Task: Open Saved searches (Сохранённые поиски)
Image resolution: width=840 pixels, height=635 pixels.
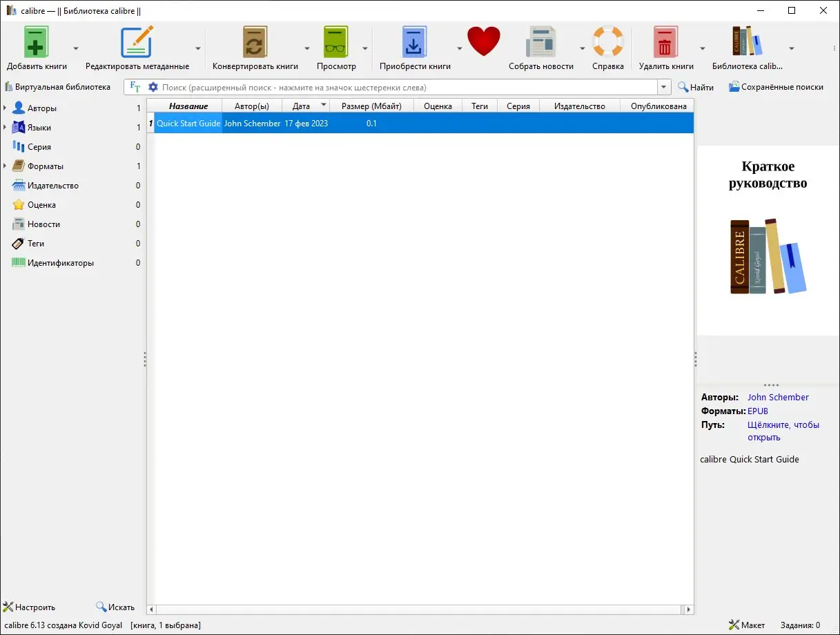Action: coord(776,88)
